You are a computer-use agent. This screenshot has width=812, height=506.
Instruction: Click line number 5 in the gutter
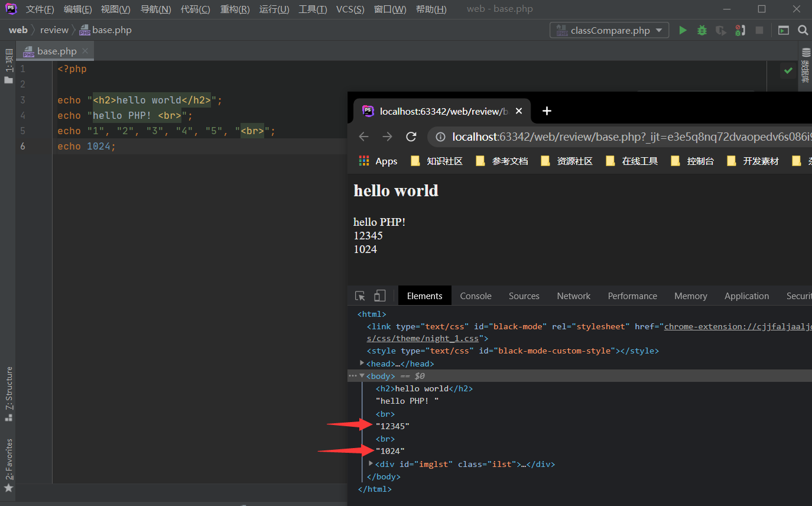(22, 131)
